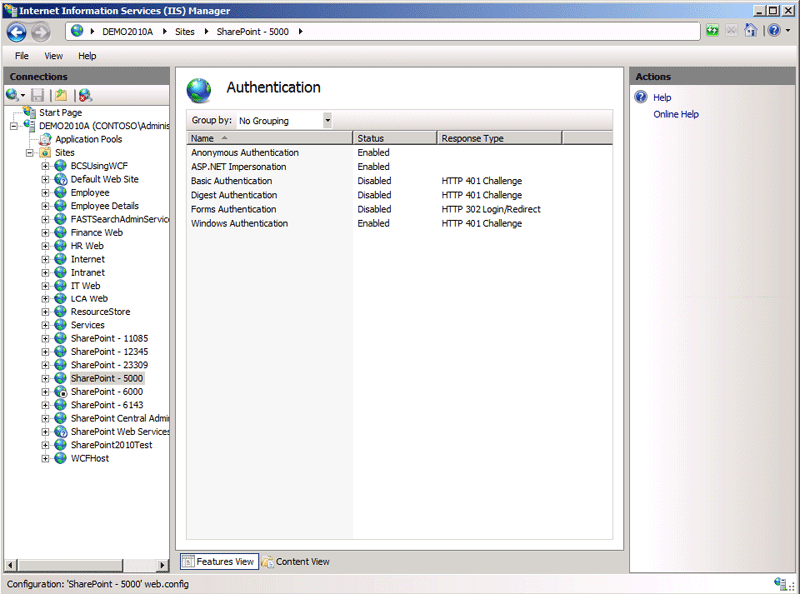Select the SharePoint - 11085 site
This screenshot has width=800, height=594.
click(109, 338)
